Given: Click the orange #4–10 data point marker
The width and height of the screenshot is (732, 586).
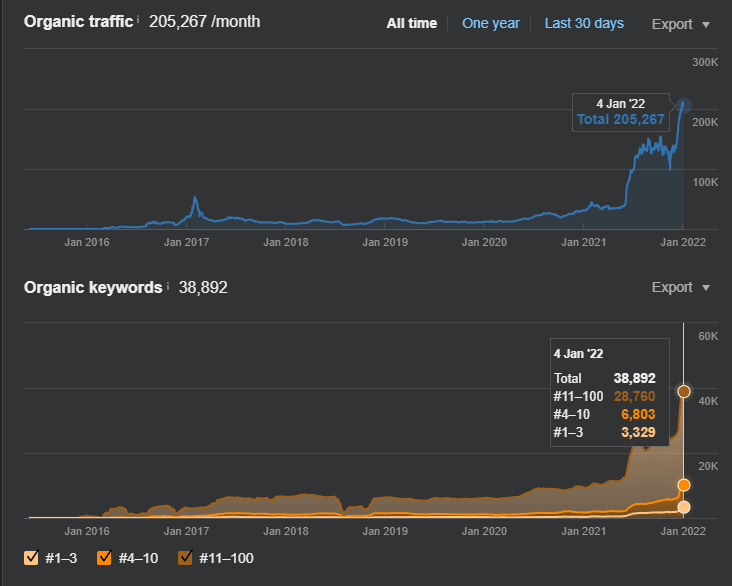Looking at the screenshot, I should coord(684,485).
